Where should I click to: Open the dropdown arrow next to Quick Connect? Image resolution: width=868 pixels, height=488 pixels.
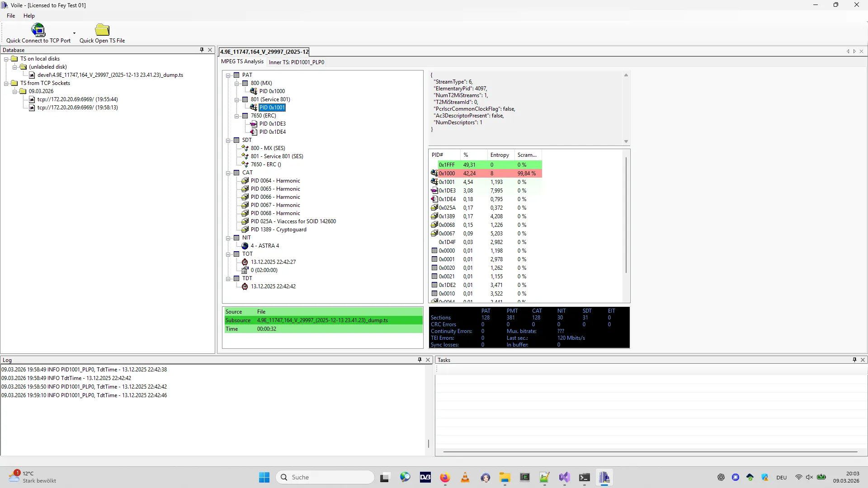click(x=74, y=33)
